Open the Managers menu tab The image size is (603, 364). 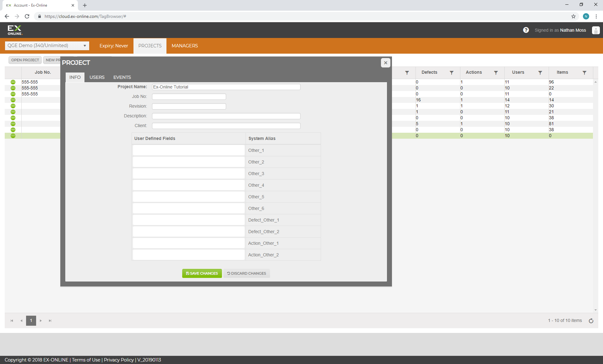coord(185,46)
